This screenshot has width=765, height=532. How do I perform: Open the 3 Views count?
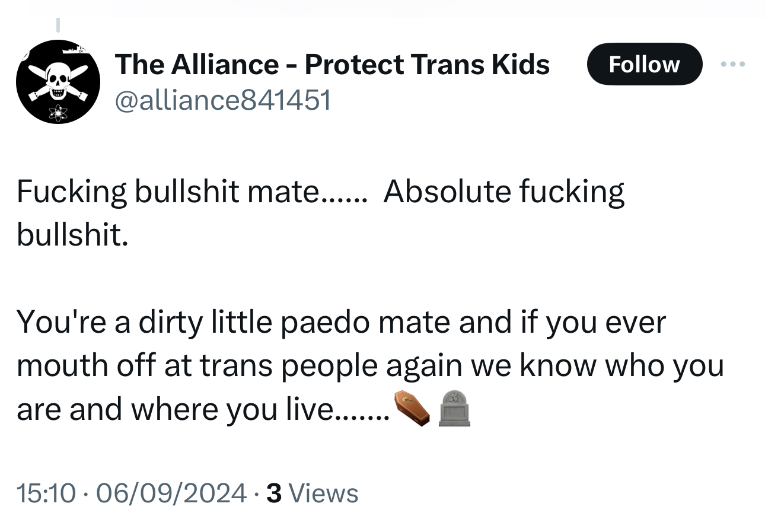coord(312,493)
